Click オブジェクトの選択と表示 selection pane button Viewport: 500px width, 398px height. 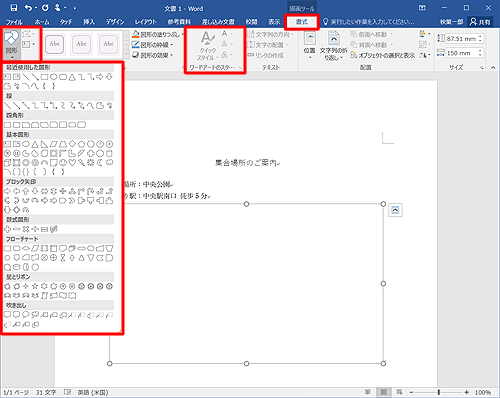coord(383,55)
